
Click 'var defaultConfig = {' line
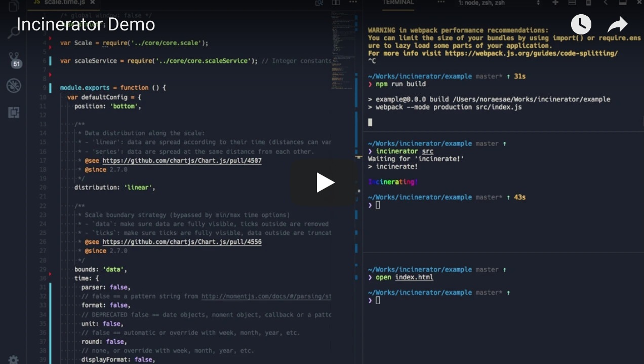(x=104, y=97)
